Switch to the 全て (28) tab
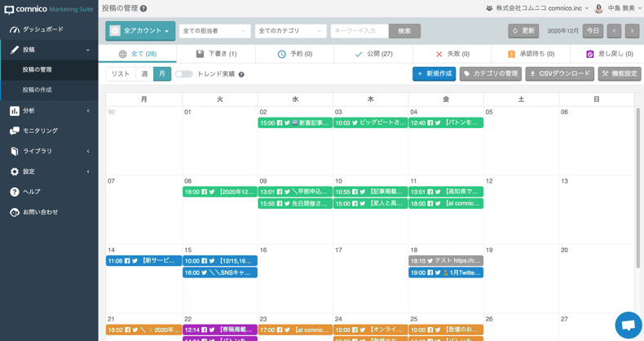Screen dimensions: 644x341 click(x=138, y=54)
